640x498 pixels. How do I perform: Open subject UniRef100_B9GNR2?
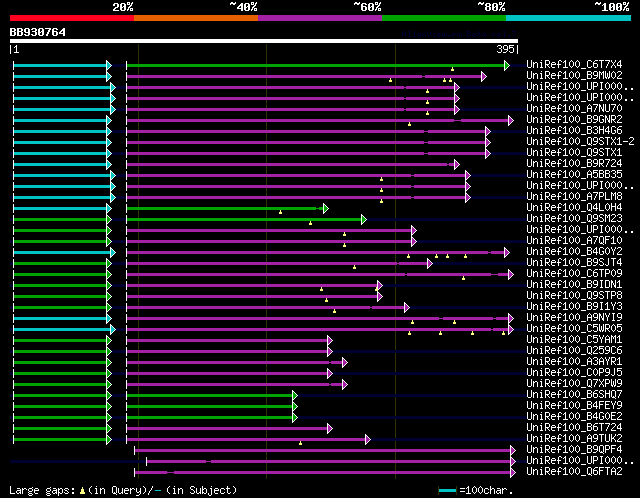pos(574,119)
